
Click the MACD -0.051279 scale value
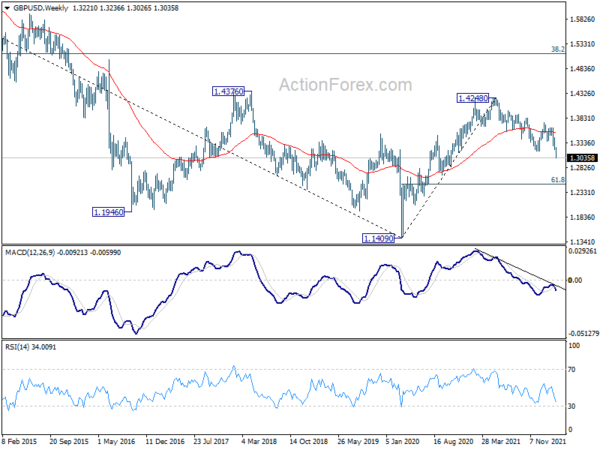point(583,334)
